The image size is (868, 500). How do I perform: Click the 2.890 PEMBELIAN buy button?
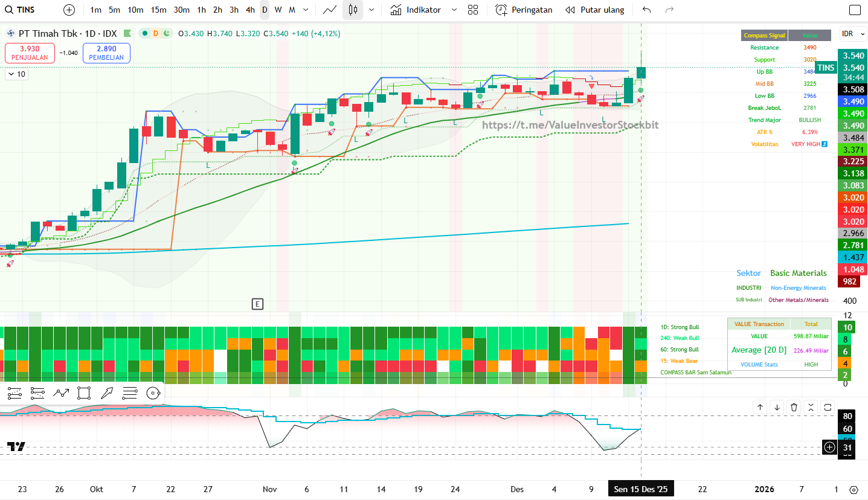(x=106, y=53)
